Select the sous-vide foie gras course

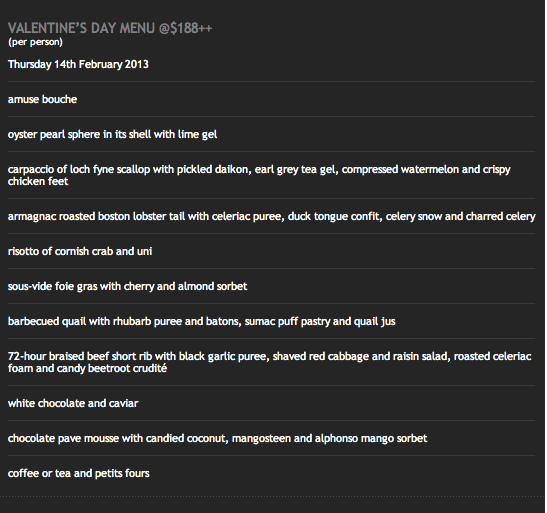127,286
